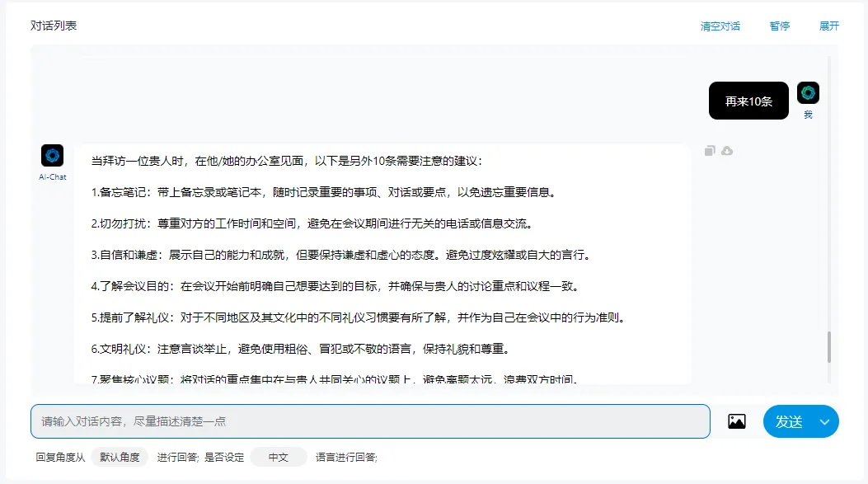Focus the chat message input field
Screen dimensions: 868x484
[x=370, y=421]
